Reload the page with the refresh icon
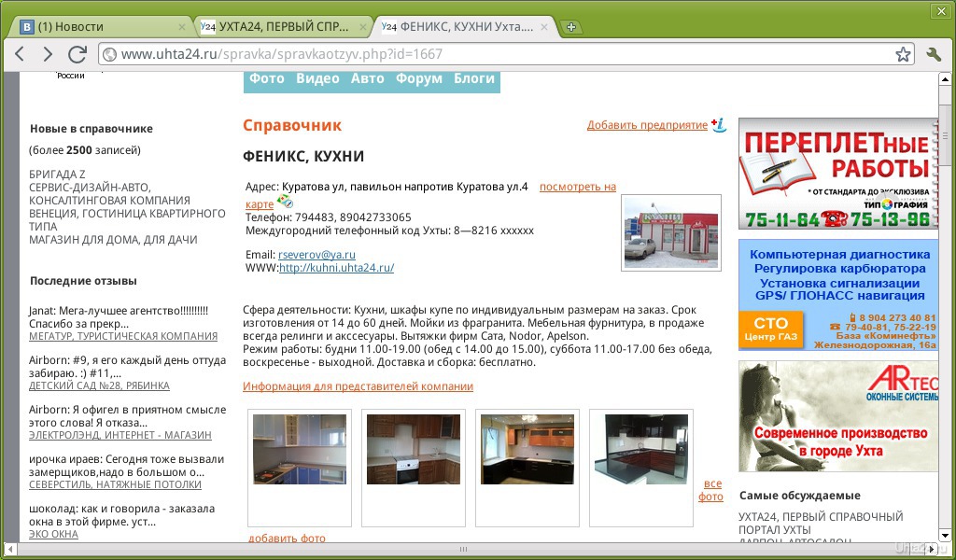 click(x=77, y=54)
